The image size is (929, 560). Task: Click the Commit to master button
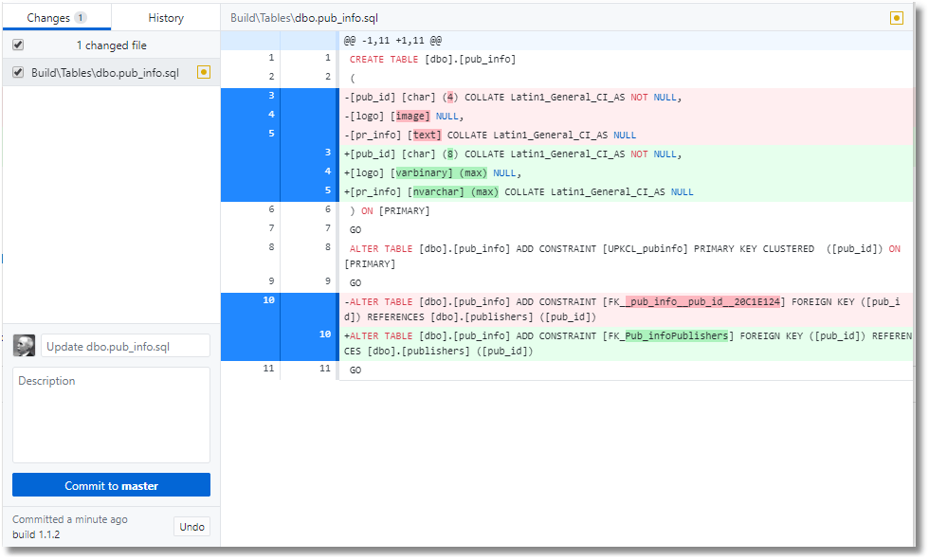[112, 485]
